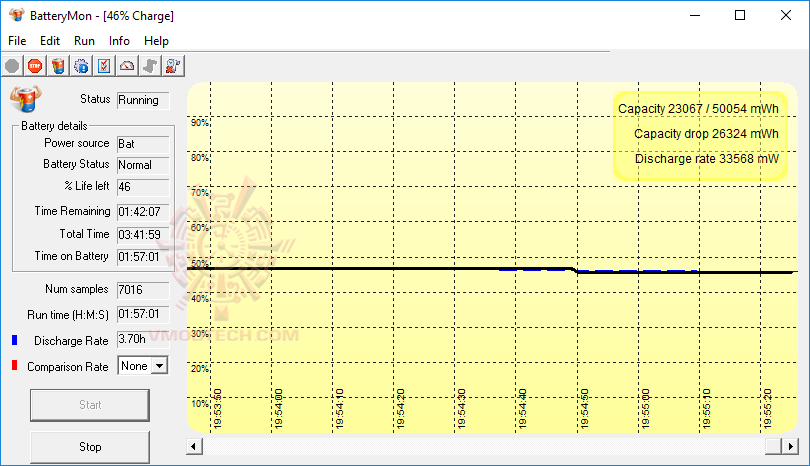Screen dimensions: 810x466
Task: Click the Run time field 01:57:01
Action: [x=143, y=314]
